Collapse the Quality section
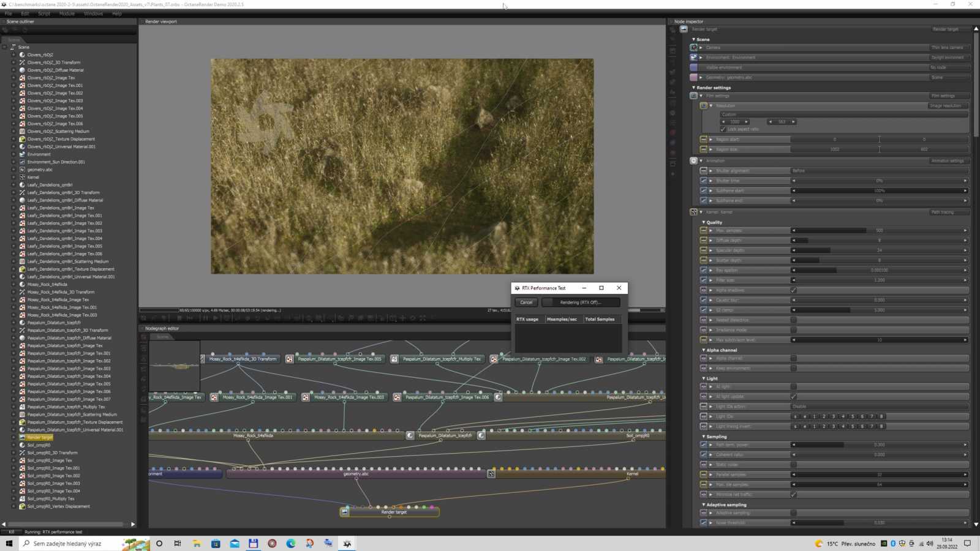This screenshot has width=980, height=551. 703,222
